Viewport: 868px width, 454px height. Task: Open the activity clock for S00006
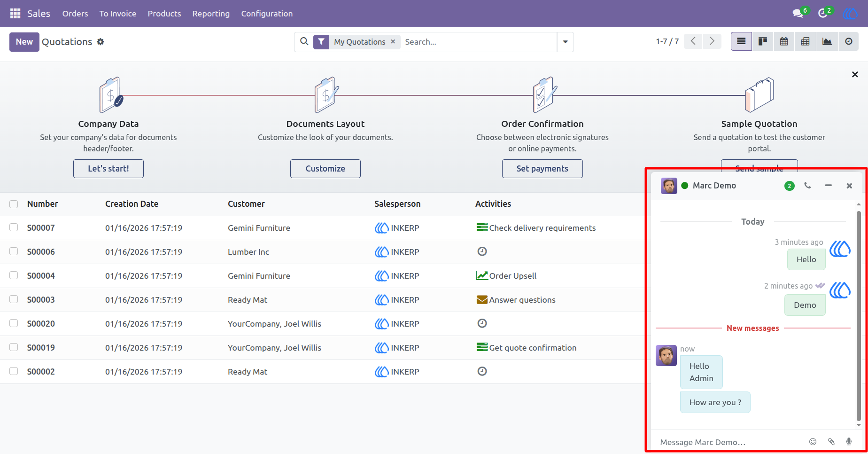point(482,251)
